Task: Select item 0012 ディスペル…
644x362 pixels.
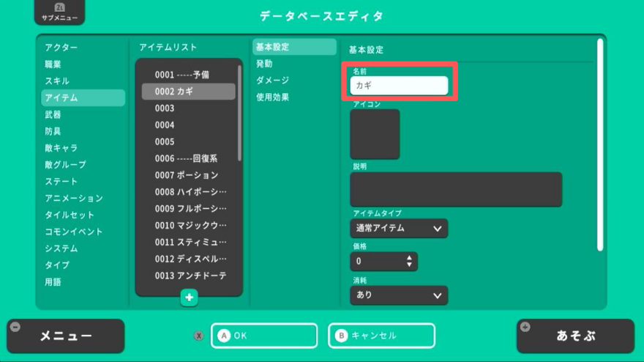Action: tap(189, 259)
